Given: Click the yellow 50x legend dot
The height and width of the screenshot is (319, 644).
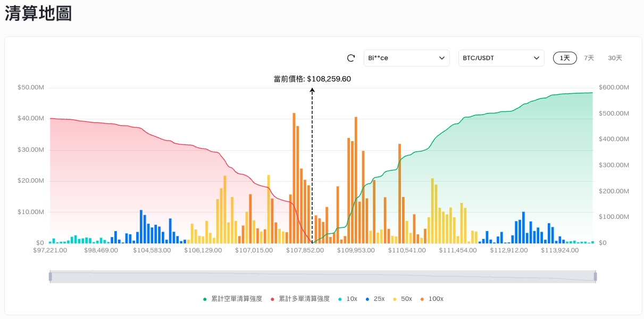Looking at the screenshot, I should pos(395,299).
